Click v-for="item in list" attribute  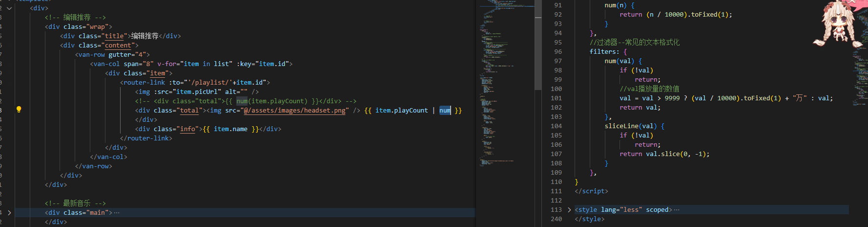tap(195, 64)
